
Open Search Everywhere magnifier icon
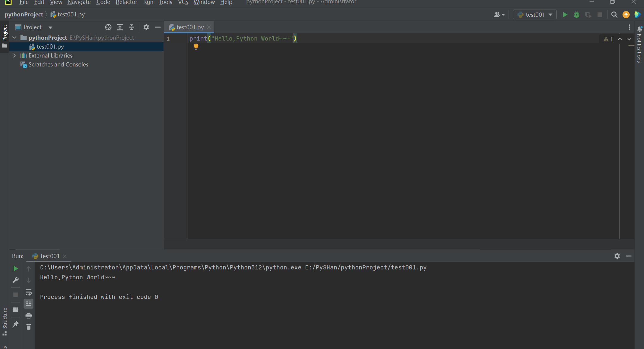tap(614, 15)
